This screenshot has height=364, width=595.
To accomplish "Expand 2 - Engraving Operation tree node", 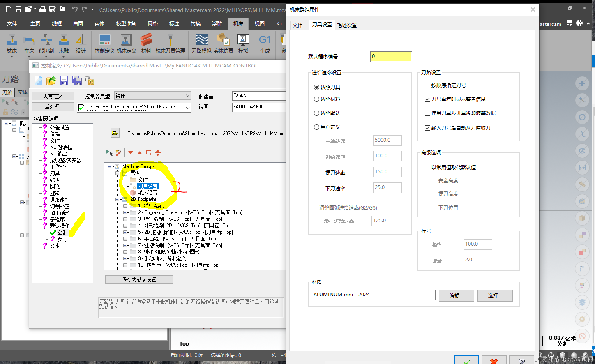I will coord(125,212).
